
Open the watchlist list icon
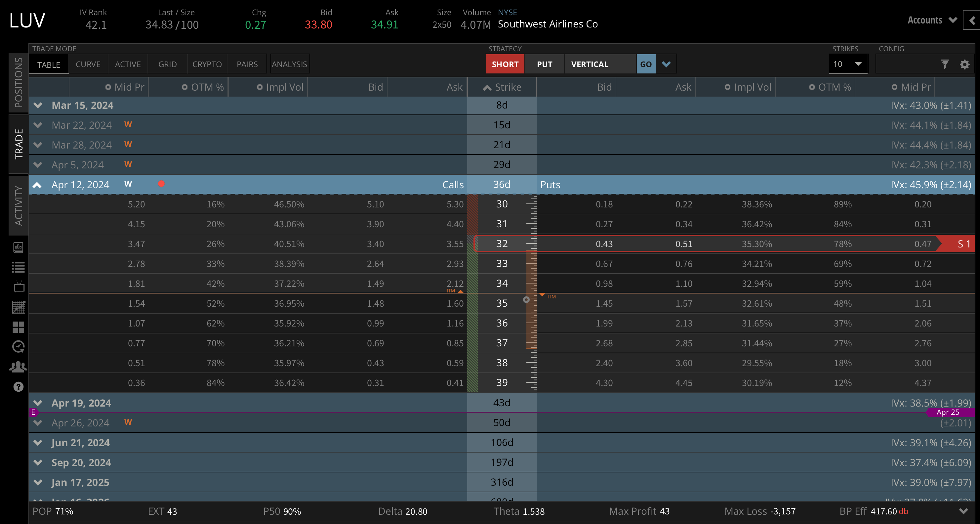click(x=18, y=267)
